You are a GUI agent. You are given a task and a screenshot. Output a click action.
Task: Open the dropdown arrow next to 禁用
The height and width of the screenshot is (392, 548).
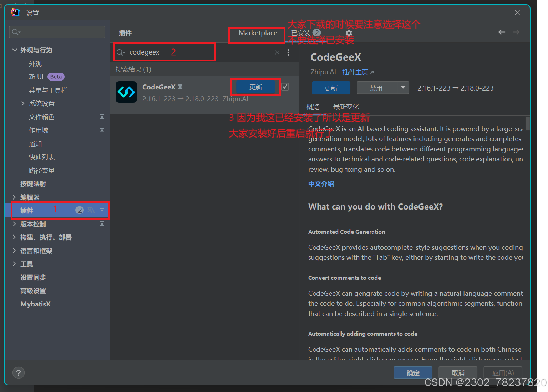click(403, 88)
